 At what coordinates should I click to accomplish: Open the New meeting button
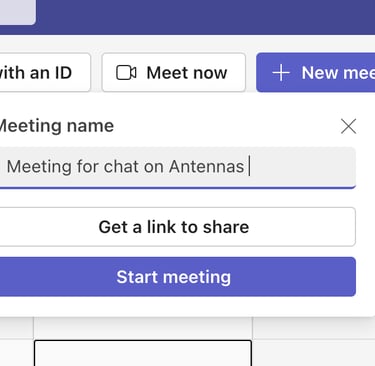pyautogui.click(x=315, y=72)
